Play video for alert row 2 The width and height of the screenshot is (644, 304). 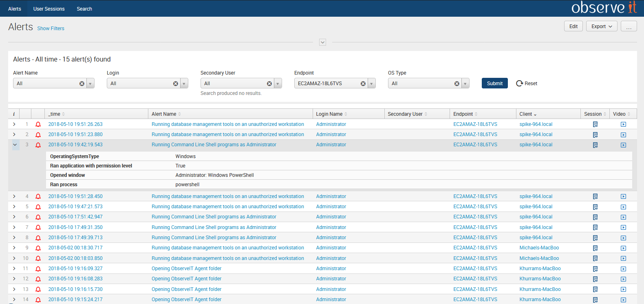click(623, 135)
